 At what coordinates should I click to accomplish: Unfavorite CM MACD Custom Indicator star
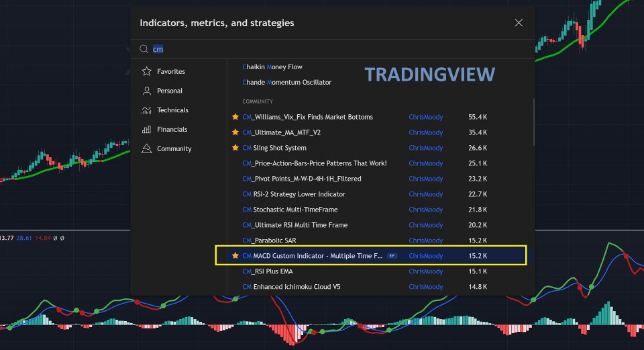[x=235, y=255]
